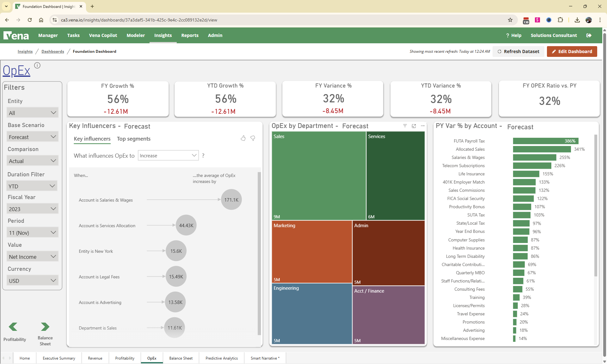607x364 pixels.
Task: Click the help question mark next to Increase dropdown
Action: point(203,155)
